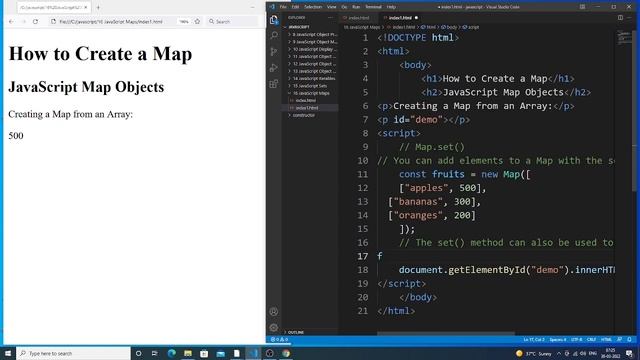The image size is (640, 360).
Task: Open a new browser tab with plus button
Action: click(x=98, y=7)
